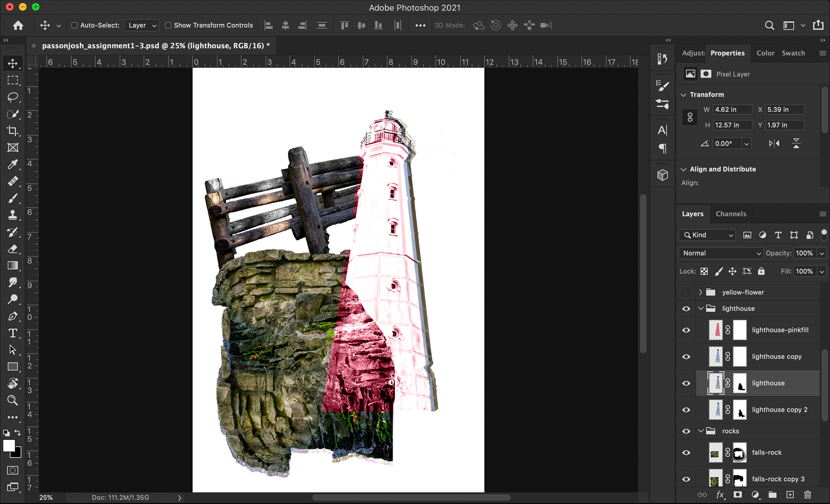830x504 pixels.
Task: Show the yellow-flower group
Action: [686, 293]
